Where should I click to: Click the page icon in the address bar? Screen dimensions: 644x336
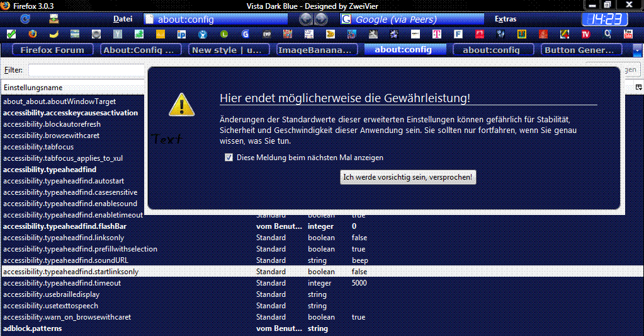149,19
